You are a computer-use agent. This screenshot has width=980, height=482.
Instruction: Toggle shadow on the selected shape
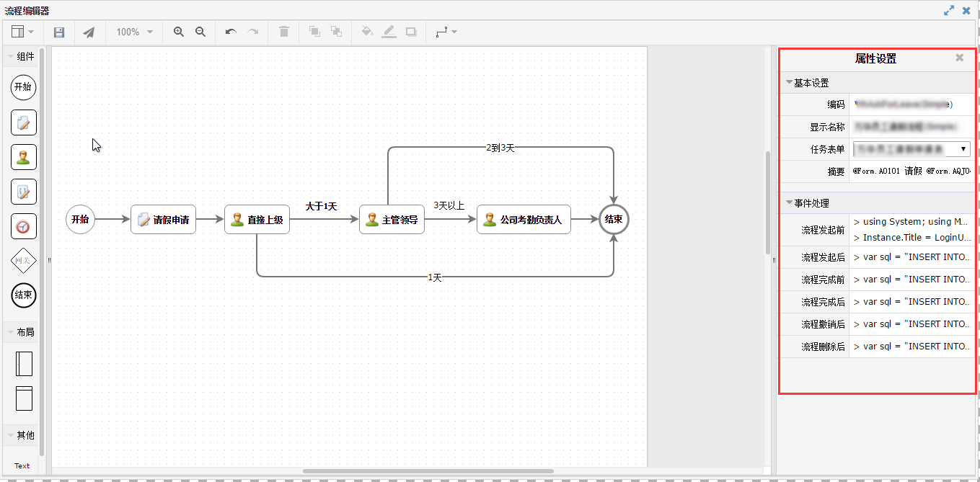411,32
